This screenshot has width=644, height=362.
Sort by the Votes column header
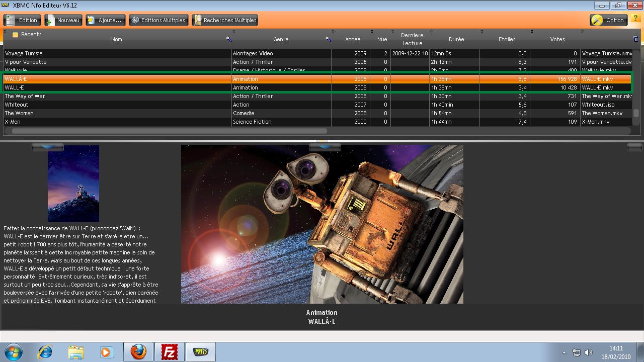tap(557, 39)
